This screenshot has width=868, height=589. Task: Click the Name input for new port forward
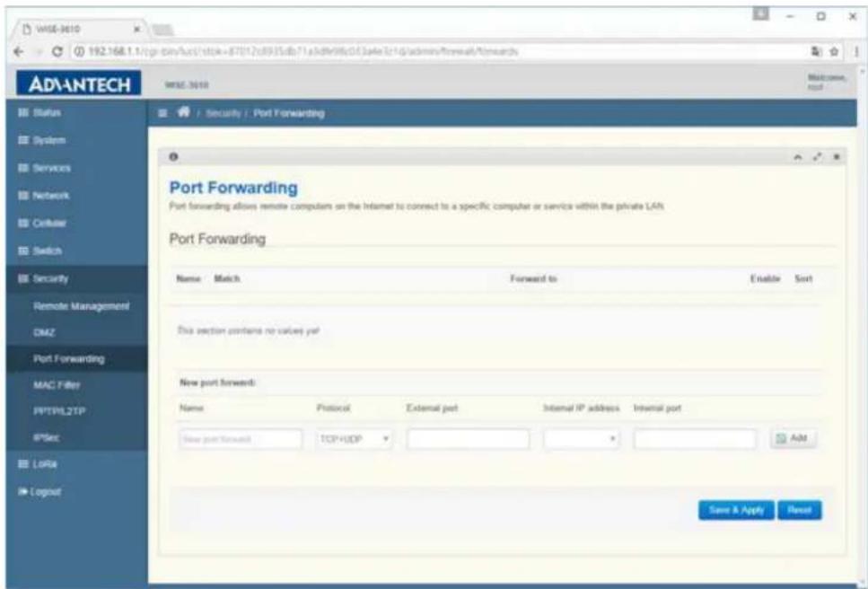click(x=241, y=439)
